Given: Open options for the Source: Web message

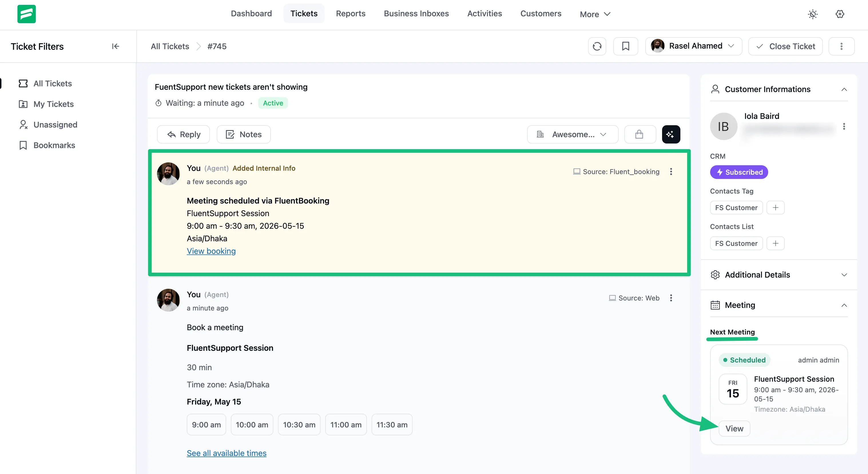Looking at the screenshot, I should point(671,298).
